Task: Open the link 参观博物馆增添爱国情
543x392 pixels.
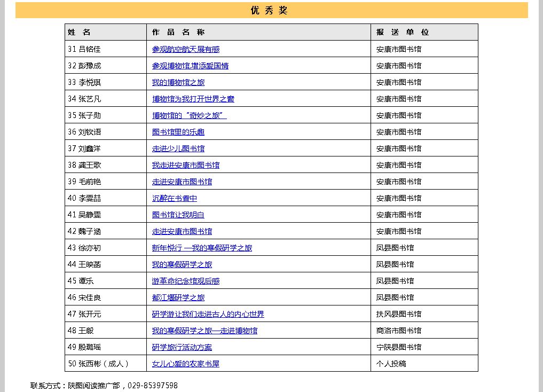Action: [x=190, y=66]
